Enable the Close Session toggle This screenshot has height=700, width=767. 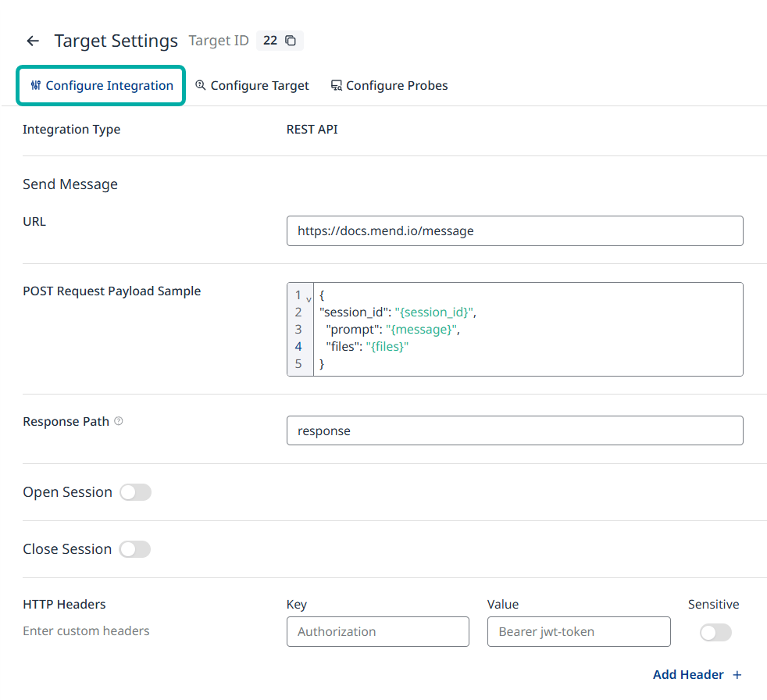click(134, 549)
